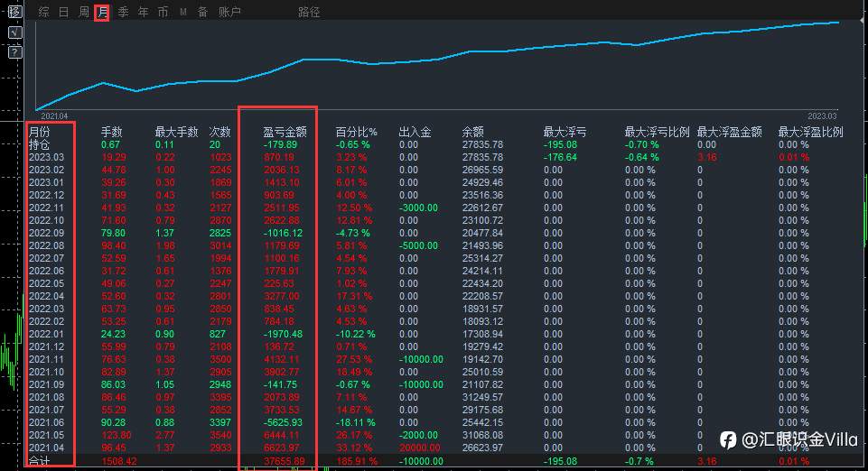Click loss value -1016.12
The width and height of the screenshot is (868, 471).
[x=283, y=234]
